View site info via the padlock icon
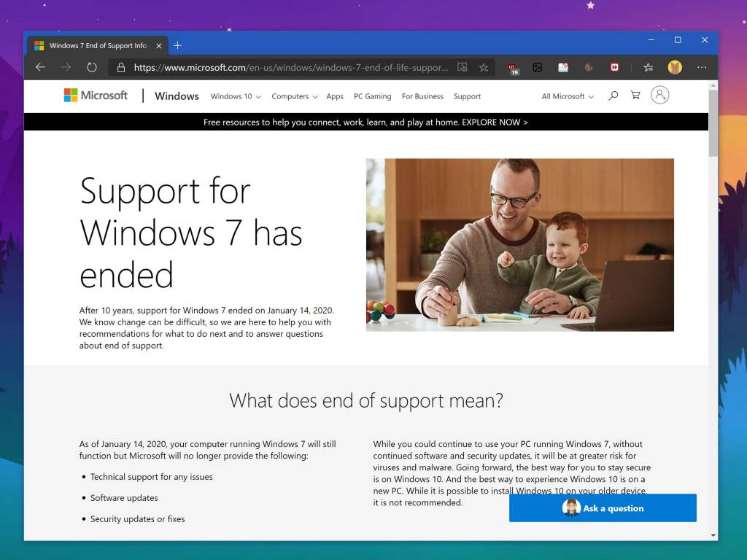Screen dimensions: 747x560 tap(121, 67)
